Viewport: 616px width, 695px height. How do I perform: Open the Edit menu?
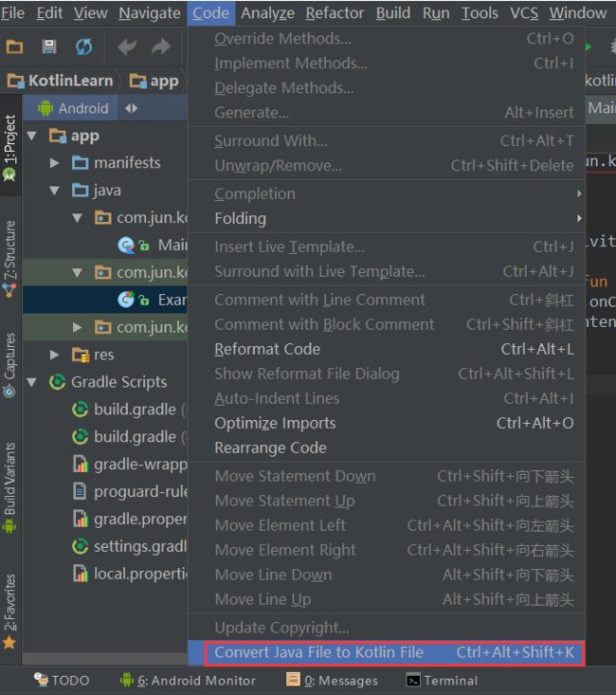49,13
